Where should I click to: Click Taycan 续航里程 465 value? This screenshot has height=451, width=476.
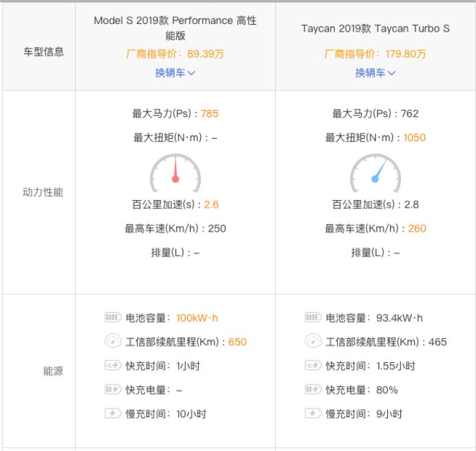pyautogui.click(x=437, y=342)
